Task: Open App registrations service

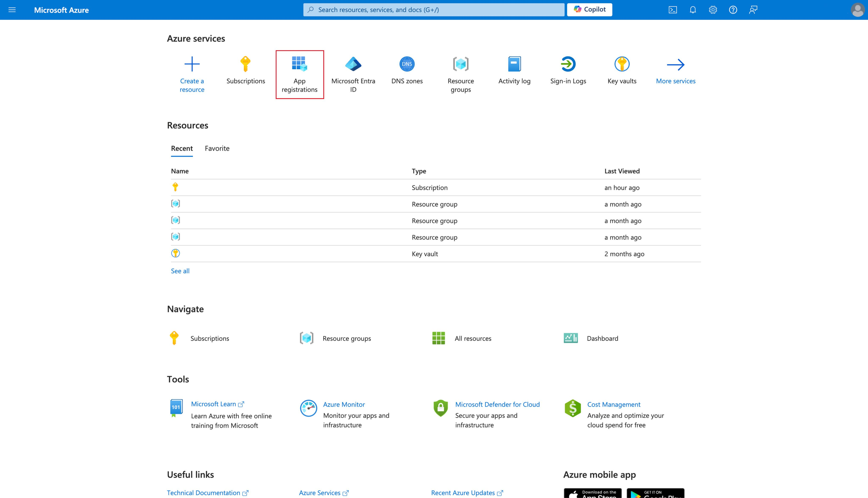Action: click(299, 74)
